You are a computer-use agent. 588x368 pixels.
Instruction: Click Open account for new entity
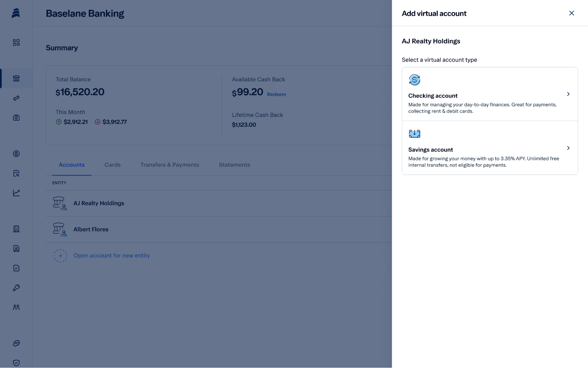click(112, 256)
